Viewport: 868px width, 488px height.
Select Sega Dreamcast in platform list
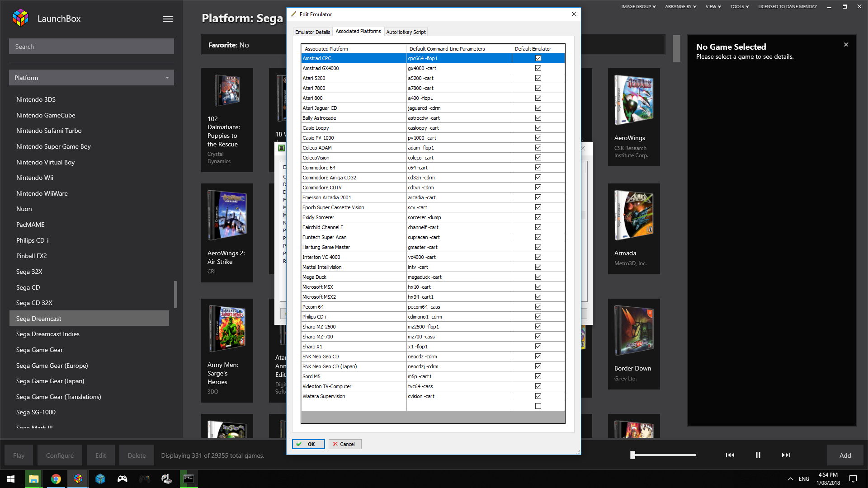[x=89, y=319]
